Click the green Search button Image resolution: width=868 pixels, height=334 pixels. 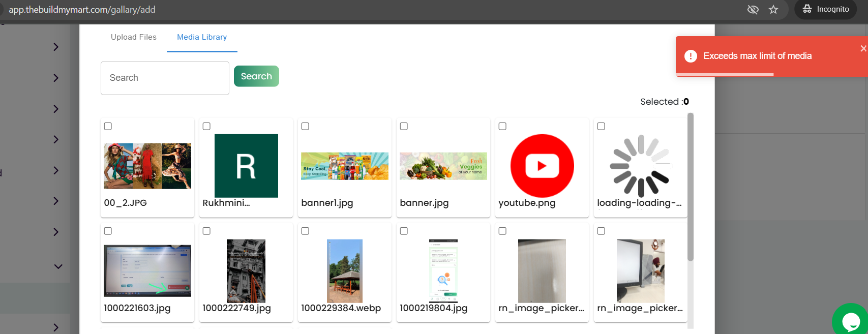pyautogui.click(x=256, y=76)
